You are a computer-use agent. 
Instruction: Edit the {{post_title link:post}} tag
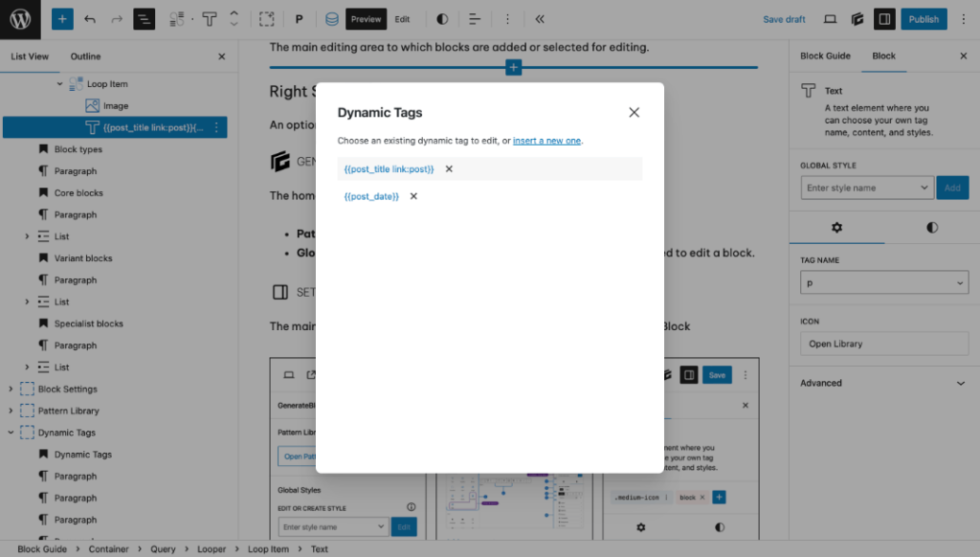[389, 168]
